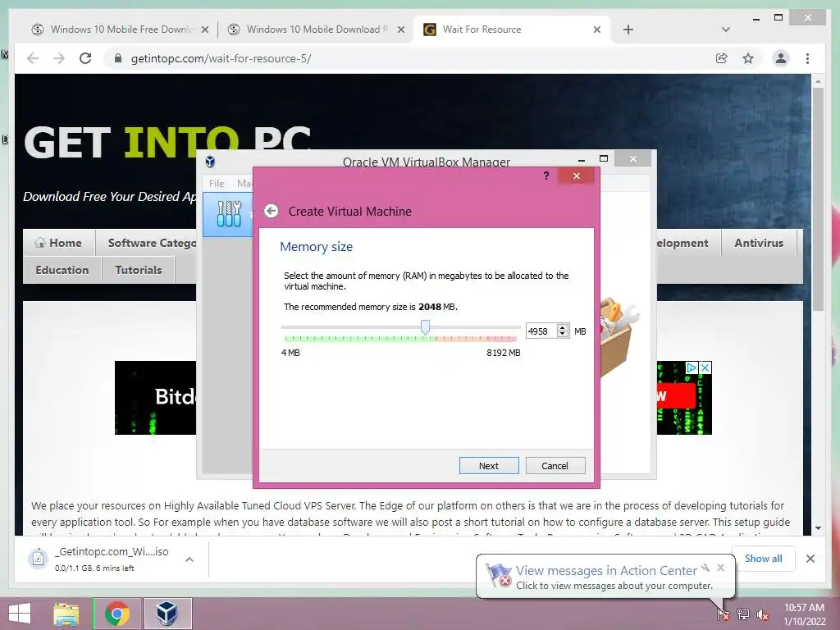Open File Explorer from taskbar
Image resolution: width=840 pixels, height=630 pixels.
[x=66, y=614]
